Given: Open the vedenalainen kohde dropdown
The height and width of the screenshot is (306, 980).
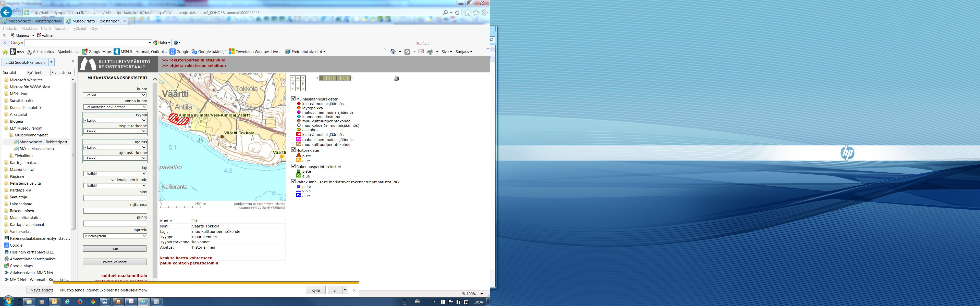Looking at the screenshot, I should [115, 185].
